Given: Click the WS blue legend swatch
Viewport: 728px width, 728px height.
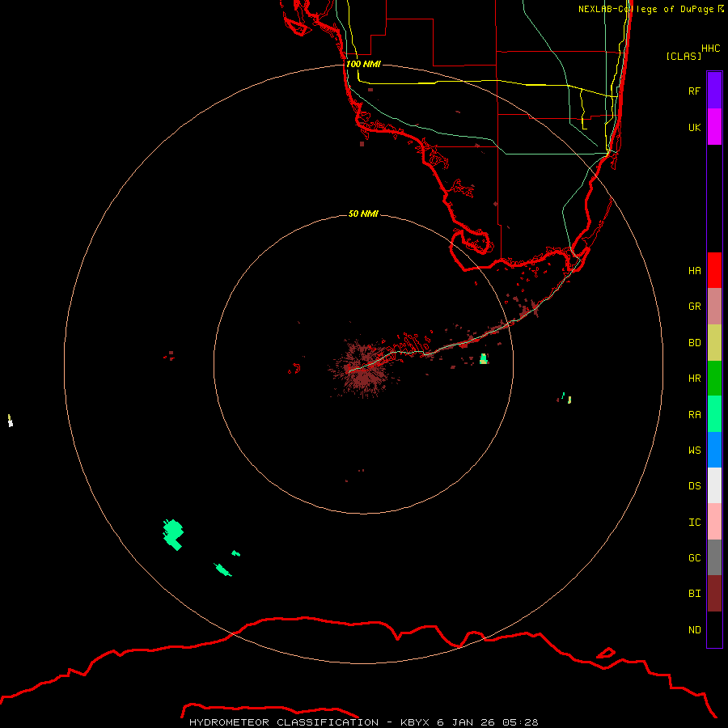Looking at the screenshot, I should coord(714,450).
